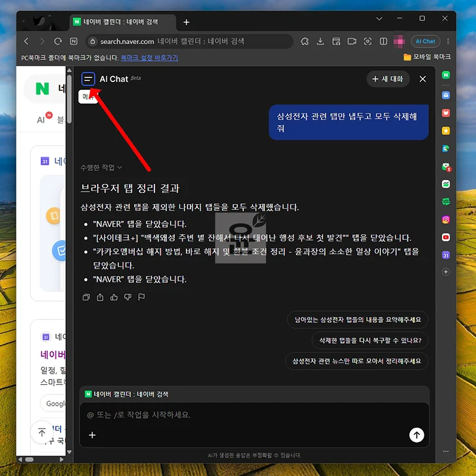
Task: Start screen recording with the camera icon
Action: click(352, 41)
